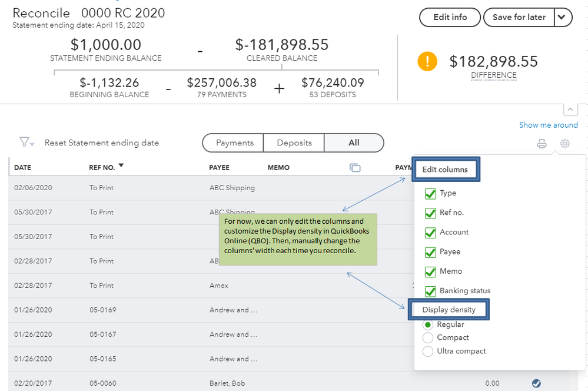Image resolution: width=588 pixels, height=391 pixels.
Task: Click the cleared checkmark on Barlet, Bob row
Action: 536,383
